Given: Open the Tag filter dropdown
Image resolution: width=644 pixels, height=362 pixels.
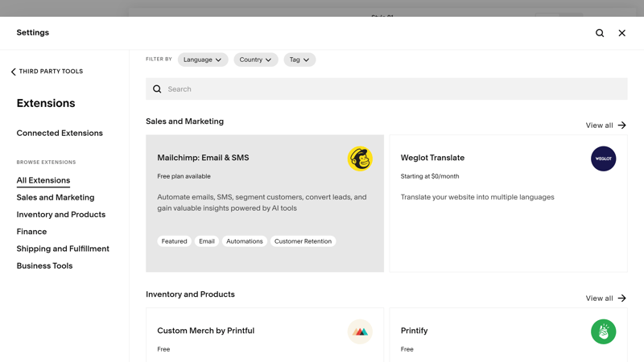Looking at the screenshot, I should point(299,60).
